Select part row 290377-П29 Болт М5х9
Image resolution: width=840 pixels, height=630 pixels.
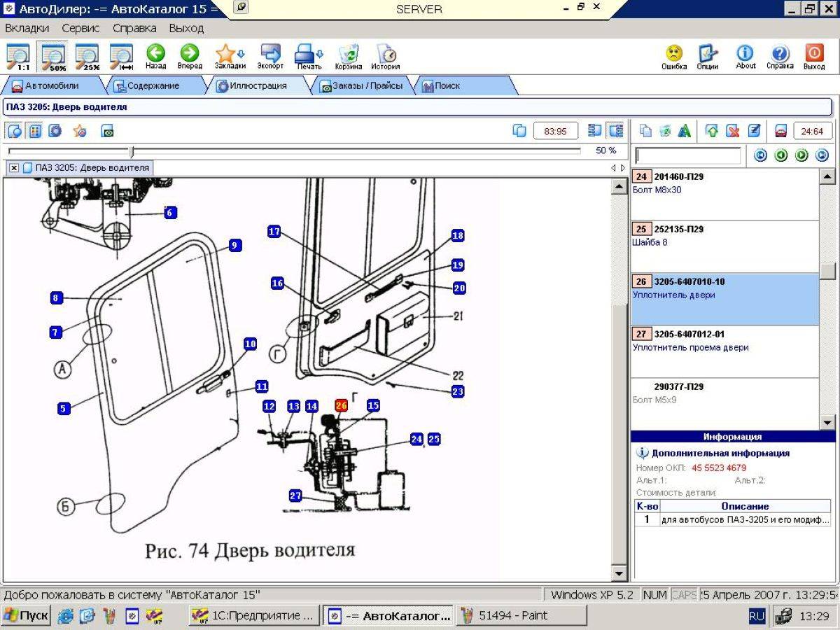[x=724, y=404]
